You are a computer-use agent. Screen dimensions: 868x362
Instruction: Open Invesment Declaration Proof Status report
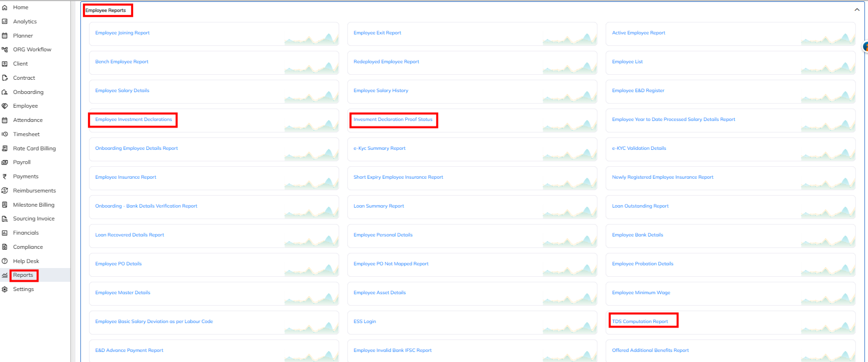pyautogui.click(x=393, y=120)
